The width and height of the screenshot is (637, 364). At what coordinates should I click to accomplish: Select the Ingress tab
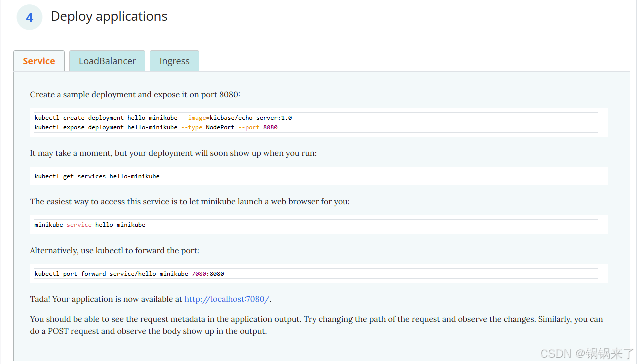point(174,61)
